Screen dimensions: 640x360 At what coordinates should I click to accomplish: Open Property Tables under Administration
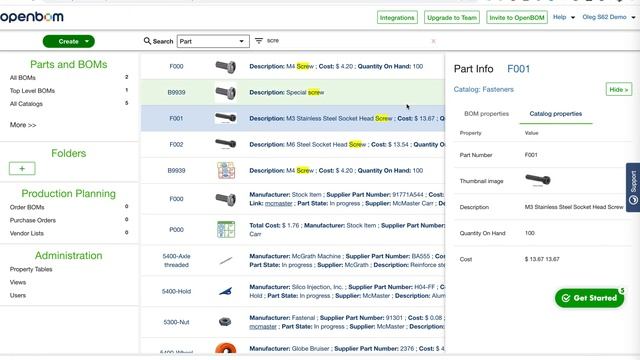pos(31,269)
